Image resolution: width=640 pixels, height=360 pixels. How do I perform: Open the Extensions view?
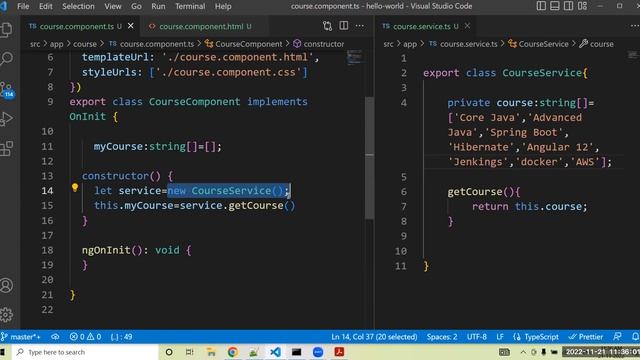tap(7, 149)
